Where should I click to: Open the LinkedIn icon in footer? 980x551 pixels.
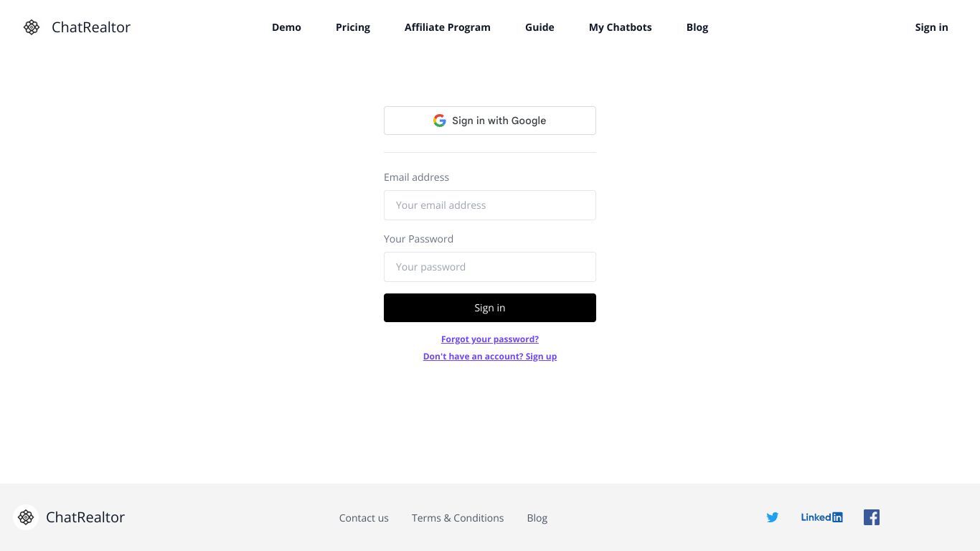pyautogui.click(x=822, y=517)
